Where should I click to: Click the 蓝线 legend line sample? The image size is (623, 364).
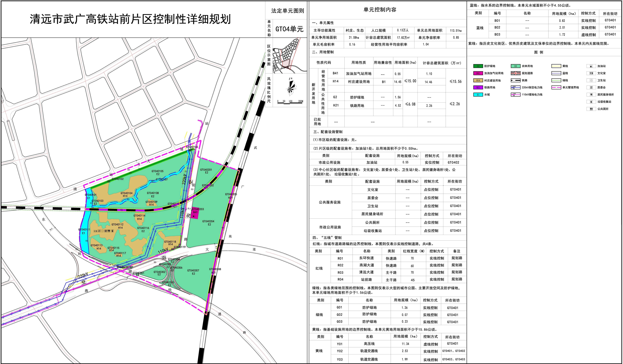(x=556, y=73)
